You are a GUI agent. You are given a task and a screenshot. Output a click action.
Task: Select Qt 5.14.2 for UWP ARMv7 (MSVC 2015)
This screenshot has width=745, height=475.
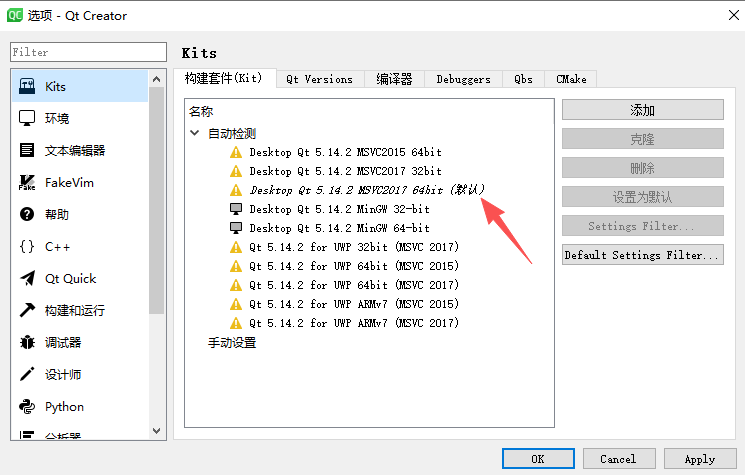[354, 304]
